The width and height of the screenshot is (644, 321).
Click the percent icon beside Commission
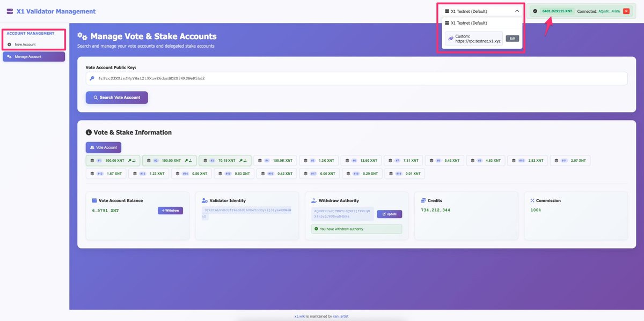pos(532,200)
